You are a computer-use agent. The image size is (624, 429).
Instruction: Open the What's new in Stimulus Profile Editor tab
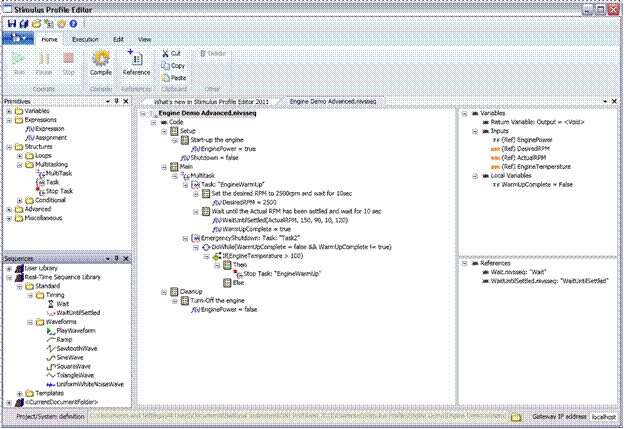click(208, 102)
